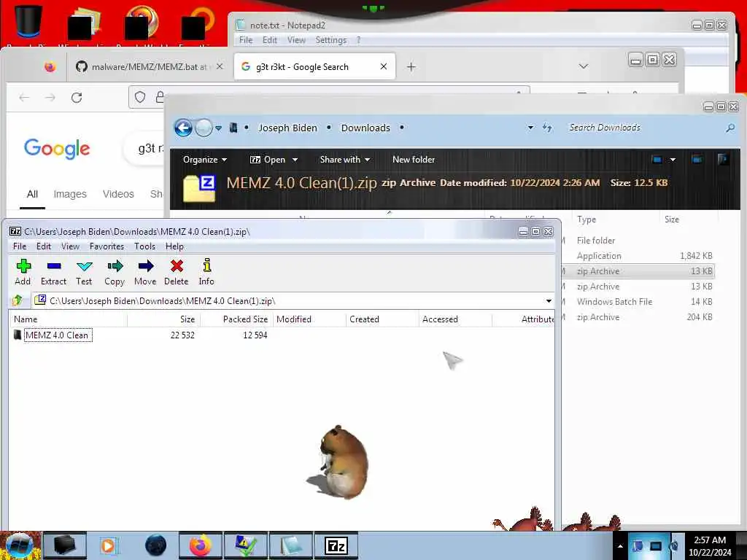Select the 204 KB zip Archive row

[x=638, y=316]
